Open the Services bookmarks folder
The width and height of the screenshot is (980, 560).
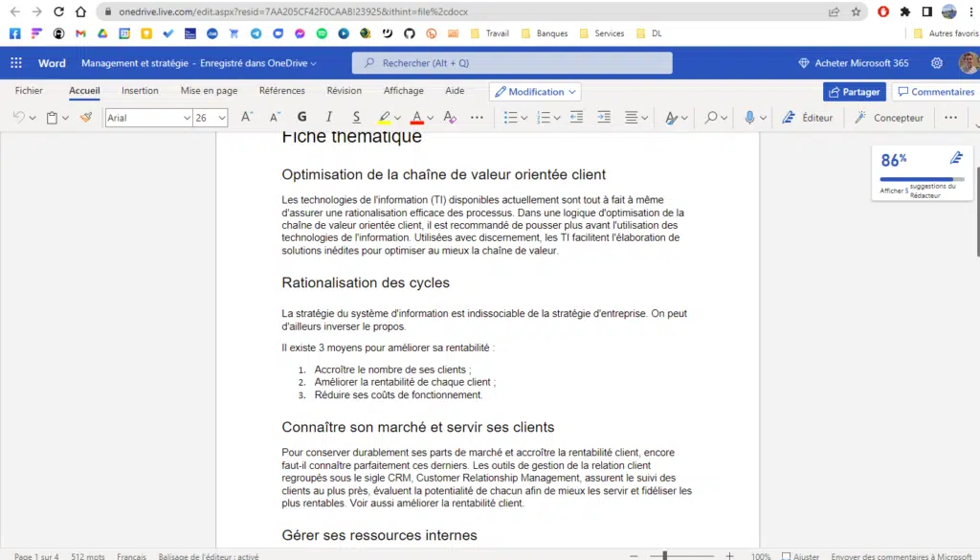(602, 34)
